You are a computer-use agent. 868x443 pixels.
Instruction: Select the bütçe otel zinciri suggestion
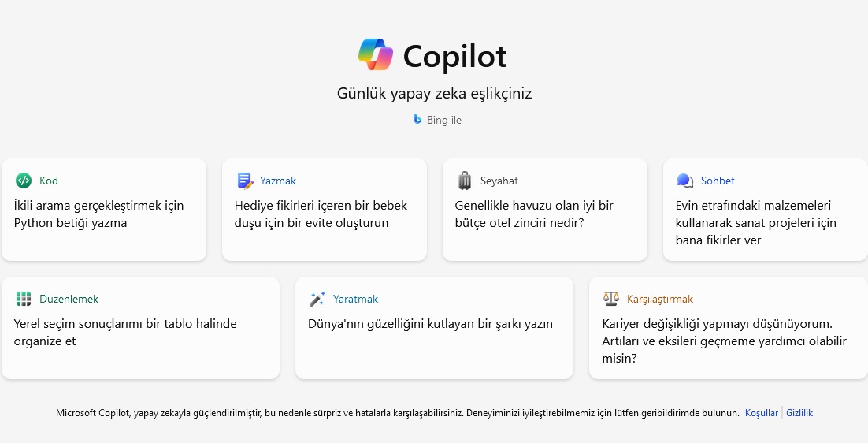pos(545,210)
